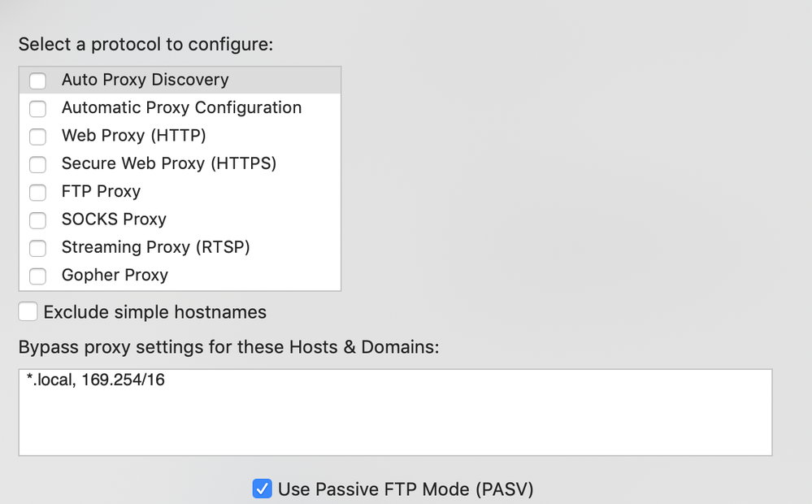
Task: Toggle the Web Proxy (HTTP) checkbox
Action: tap(38, 137)
